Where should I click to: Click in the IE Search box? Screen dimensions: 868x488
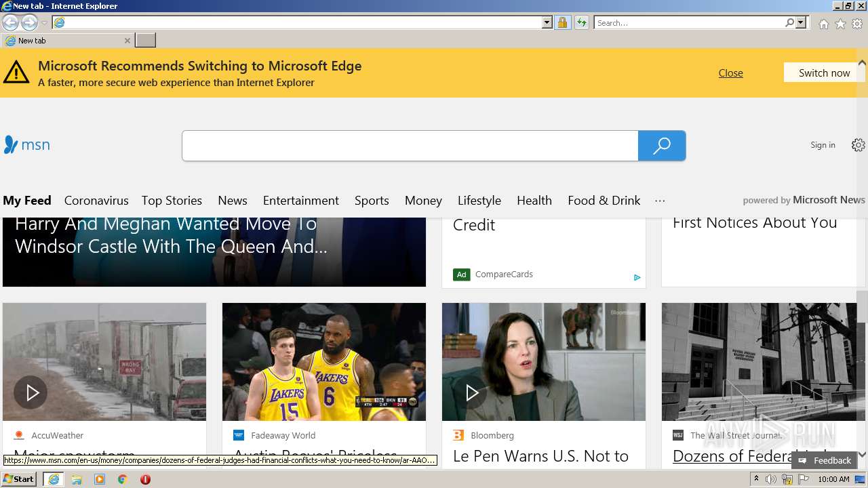coord(689,22)
